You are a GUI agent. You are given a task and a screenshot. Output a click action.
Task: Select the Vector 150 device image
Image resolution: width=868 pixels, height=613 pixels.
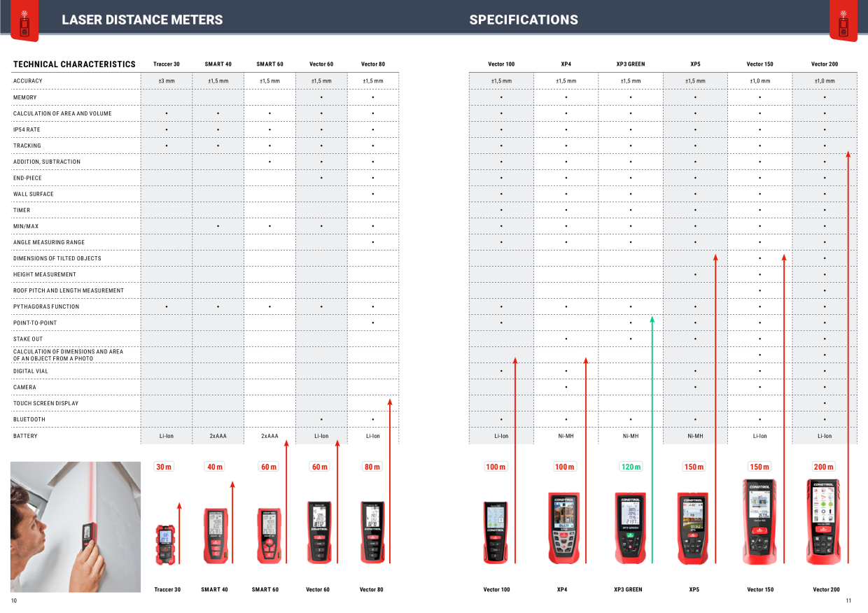tap(759, 522)
